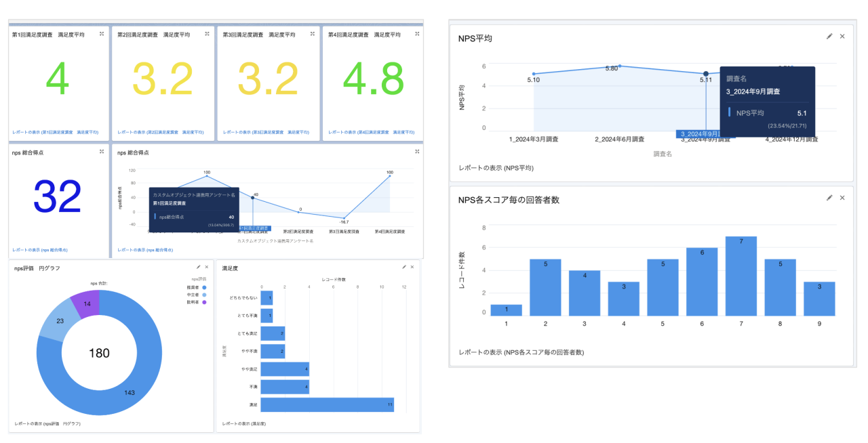Viewport: 868px width, 443px height.
Task: Click the score 3 bar in NPS各スコア chart
Action: click(x=585, y=293)
